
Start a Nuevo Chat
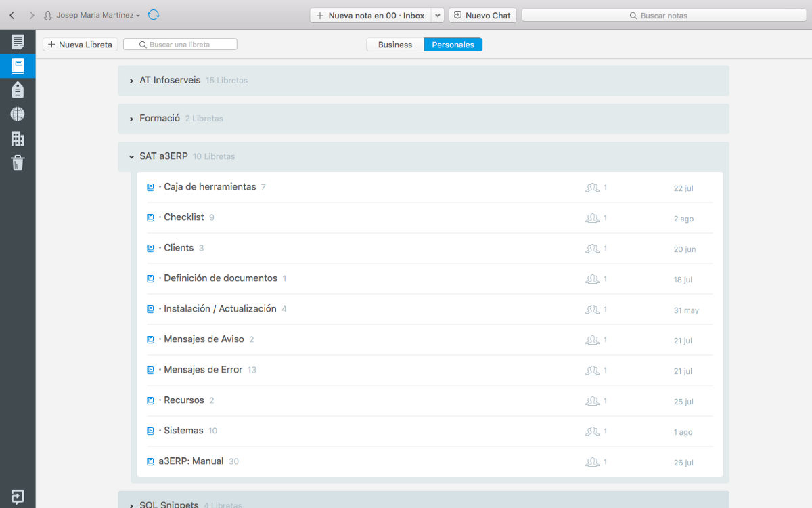click(x=482, y=14)
